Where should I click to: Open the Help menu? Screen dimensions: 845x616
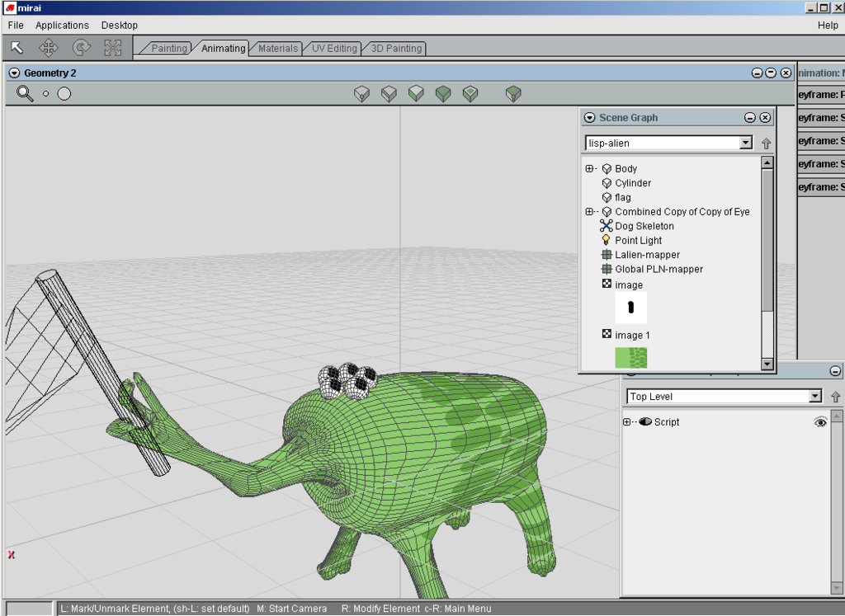coord(827,26)
